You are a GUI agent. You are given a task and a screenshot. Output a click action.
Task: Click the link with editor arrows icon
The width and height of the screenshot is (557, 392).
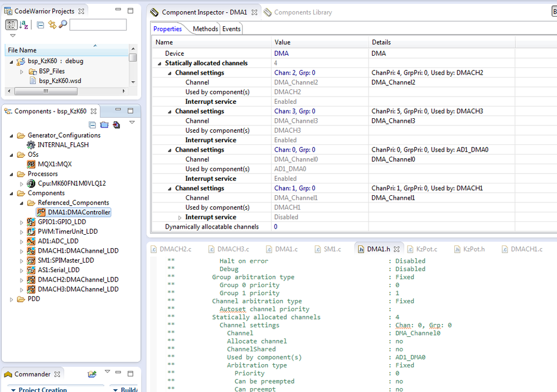tap(52, 25)
